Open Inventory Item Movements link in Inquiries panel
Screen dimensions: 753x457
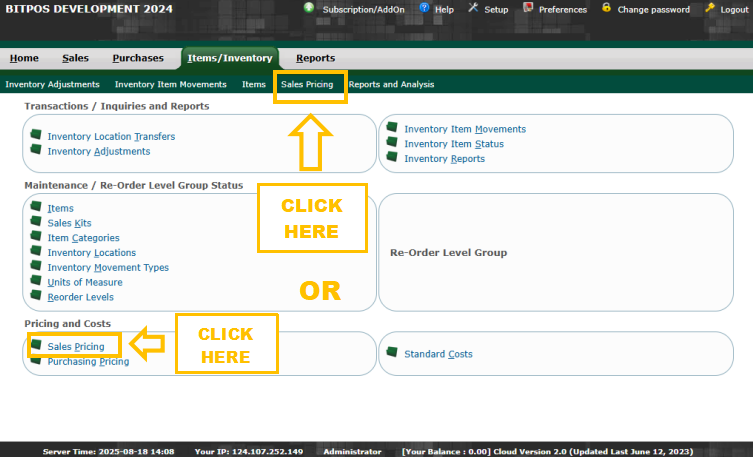pyautogui.click(x=465, y=130)
